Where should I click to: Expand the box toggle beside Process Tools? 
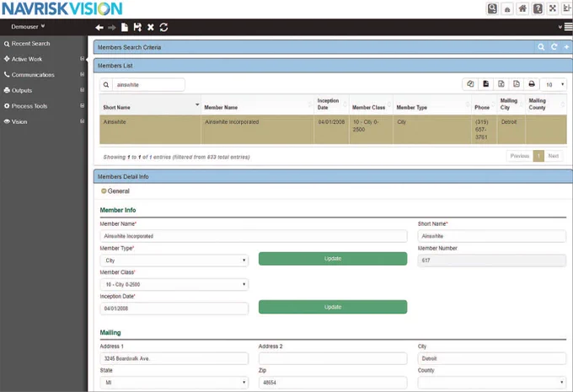tap(83, 105)
